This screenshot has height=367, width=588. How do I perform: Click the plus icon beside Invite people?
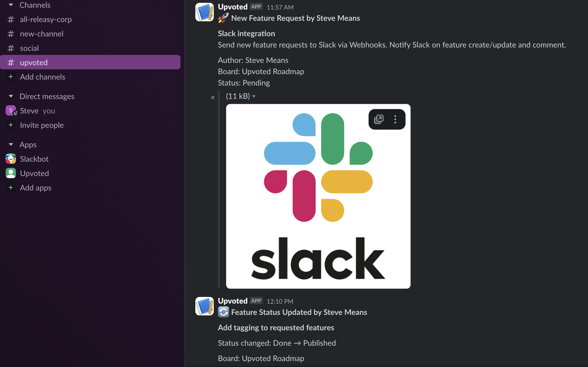tap(11, 125)
